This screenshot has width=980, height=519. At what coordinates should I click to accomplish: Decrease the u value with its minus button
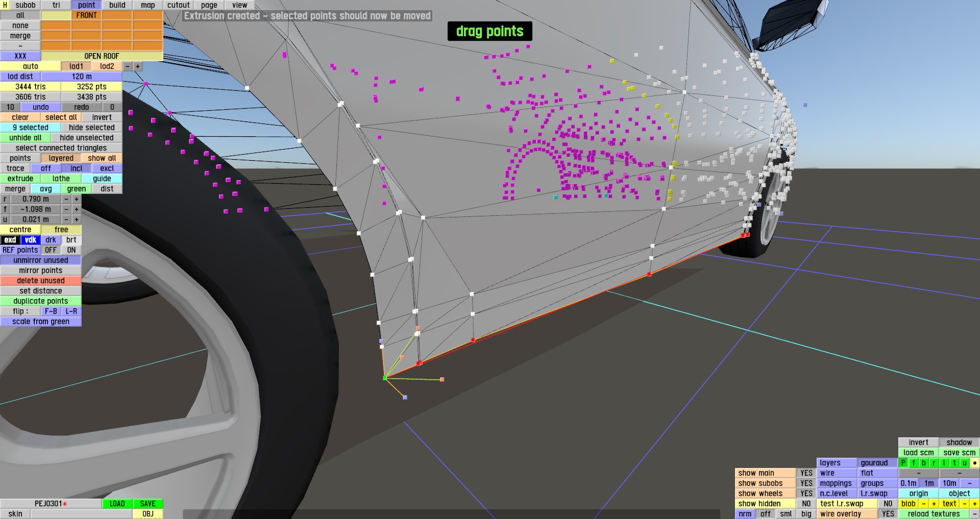click(x=66, y=219)
